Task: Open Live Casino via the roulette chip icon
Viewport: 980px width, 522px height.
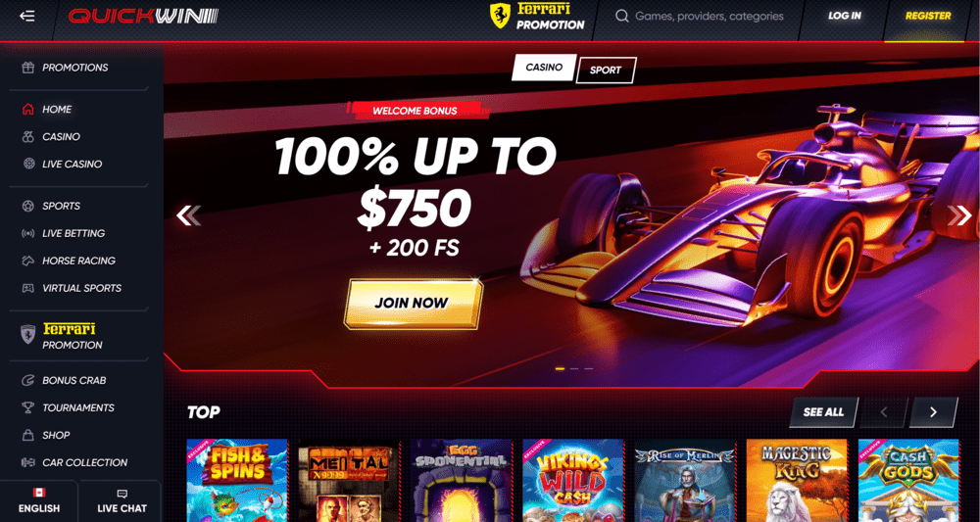Action: [x=28, y=165]
